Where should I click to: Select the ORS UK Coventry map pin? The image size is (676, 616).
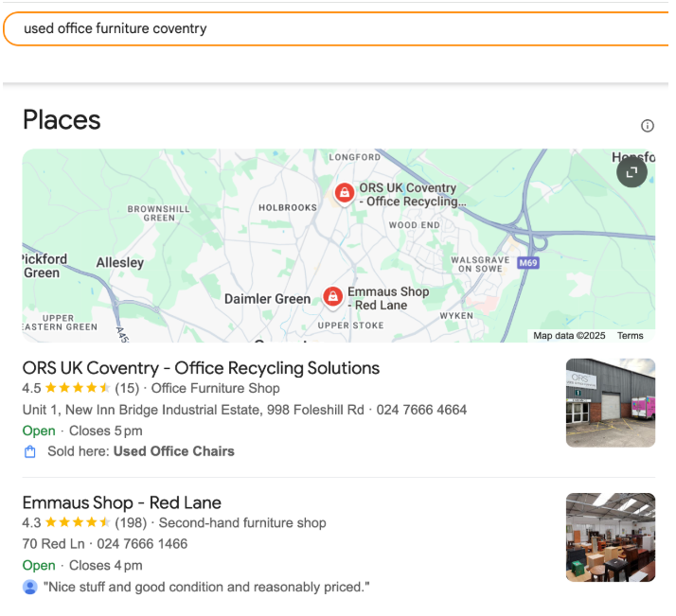345,193
